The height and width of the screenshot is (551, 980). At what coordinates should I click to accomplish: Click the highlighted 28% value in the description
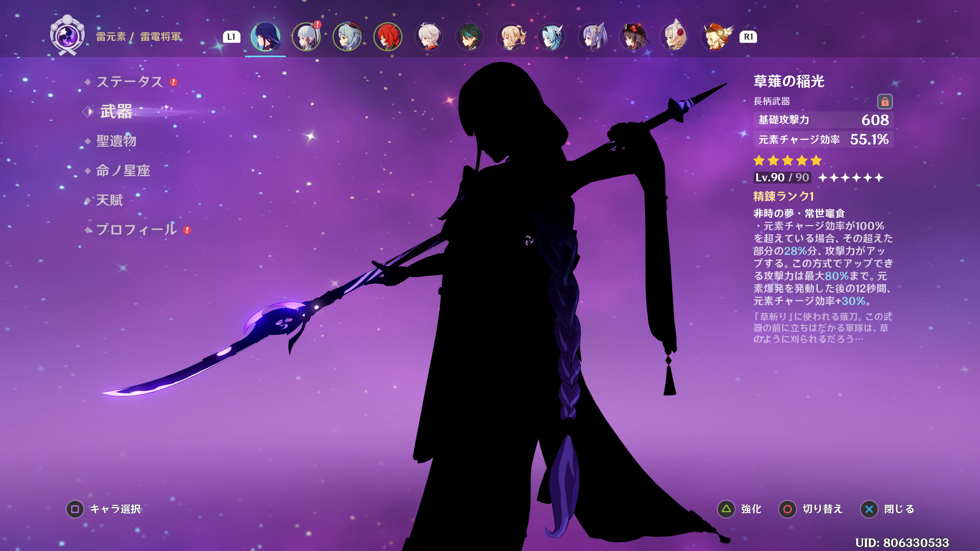pyautogui.click(x=795, y=251)
